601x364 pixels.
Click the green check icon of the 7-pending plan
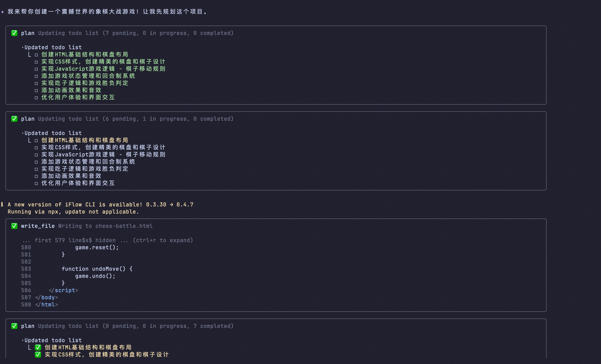click(x=14, y=33)
